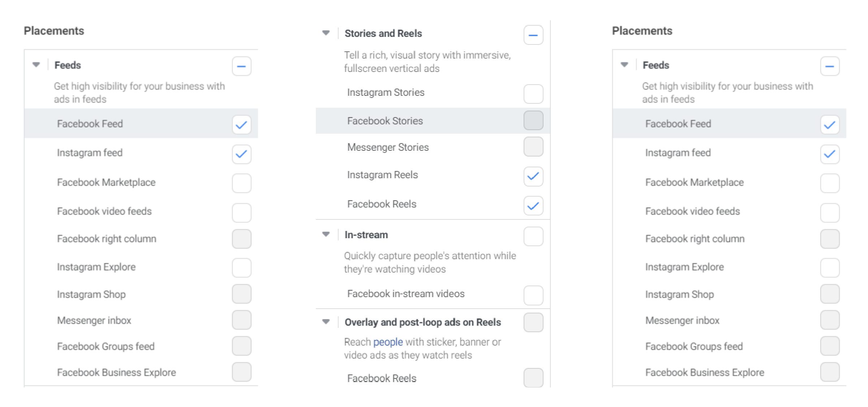Screen dimensions: 868x407
Task: Open the blue "people" link
Action: pos(388,342)
